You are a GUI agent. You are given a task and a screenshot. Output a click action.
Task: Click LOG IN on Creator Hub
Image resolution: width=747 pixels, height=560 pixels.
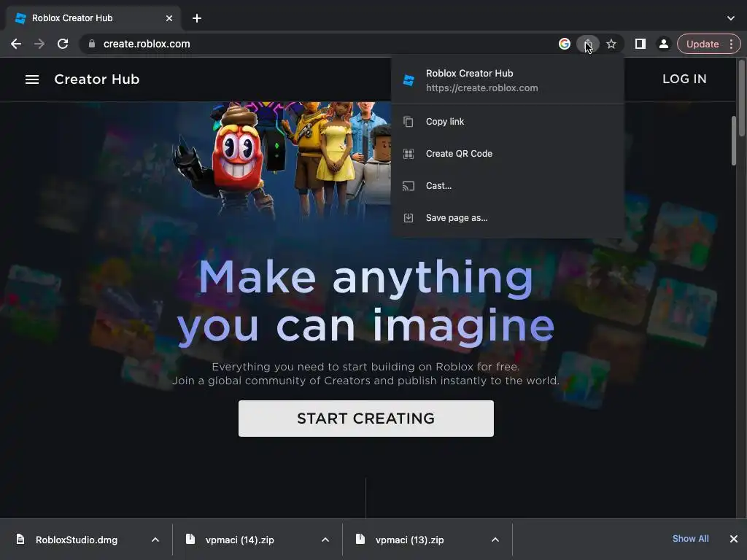(x=684, y=79)
